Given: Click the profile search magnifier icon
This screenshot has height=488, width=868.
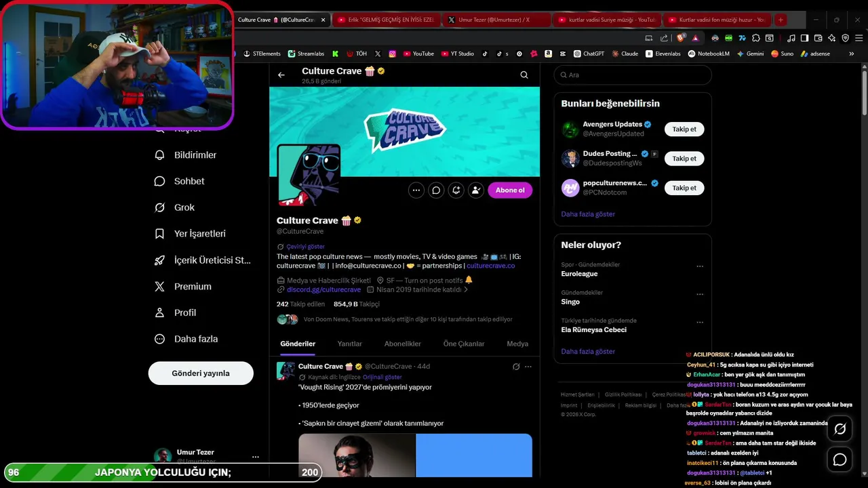Looking at the screenshot, I should pos(524,75).
